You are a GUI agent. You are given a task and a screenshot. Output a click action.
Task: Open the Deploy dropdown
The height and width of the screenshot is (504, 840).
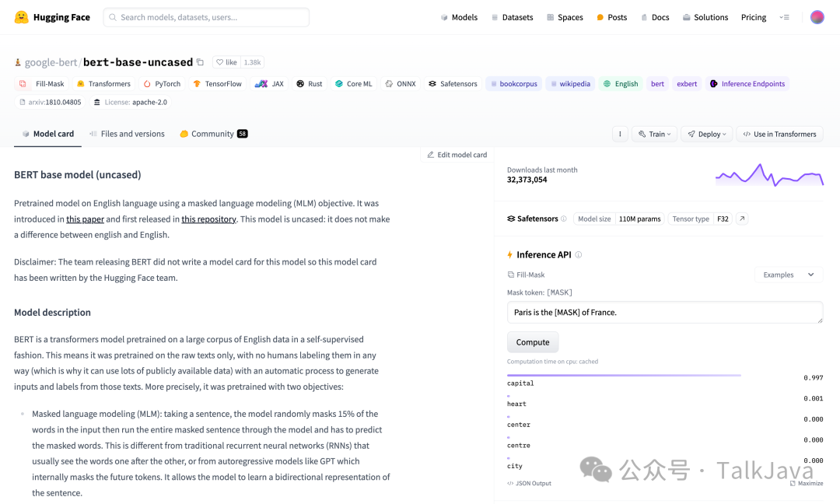[x=705, y=133]
